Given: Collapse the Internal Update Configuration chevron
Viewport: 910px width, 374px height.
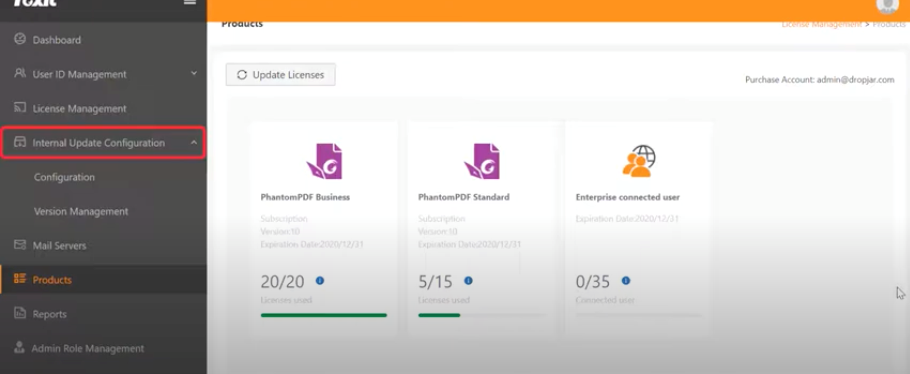Looking at the screenshot, I should pos(194,142).
